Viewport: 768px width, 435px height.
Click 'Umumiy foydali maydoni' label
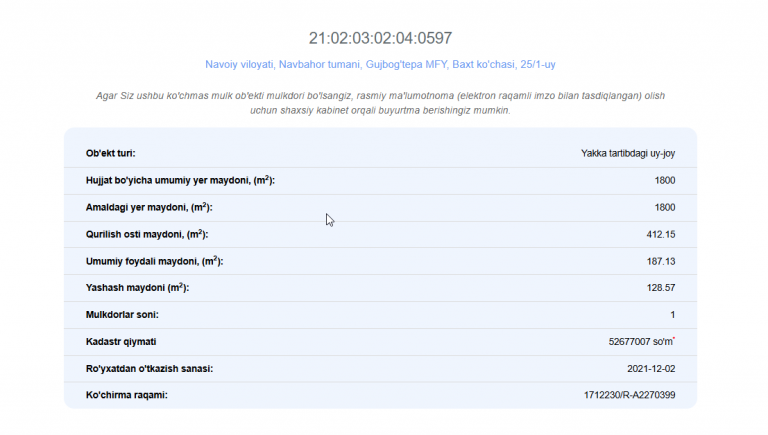coord(154,261)
